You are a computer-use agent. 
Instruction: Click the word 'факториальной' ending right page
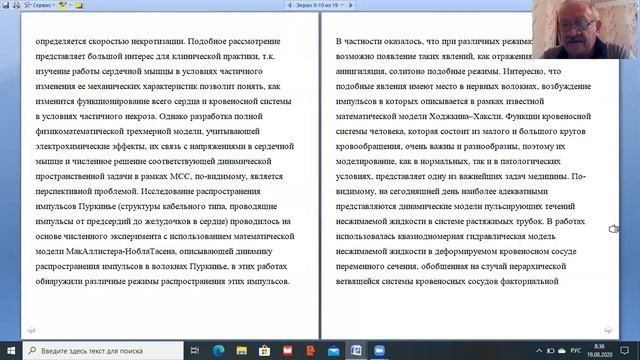point(529,281)
